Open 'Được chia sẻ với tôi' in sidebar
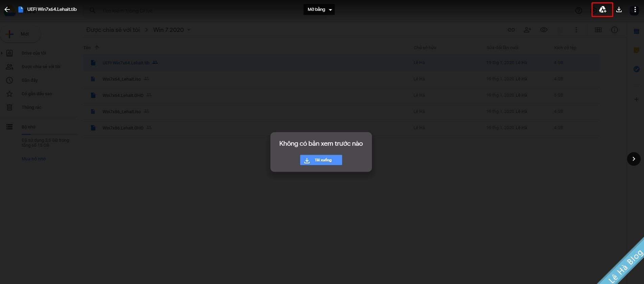Viewport: 644px width, 284px height. [41, 67]
